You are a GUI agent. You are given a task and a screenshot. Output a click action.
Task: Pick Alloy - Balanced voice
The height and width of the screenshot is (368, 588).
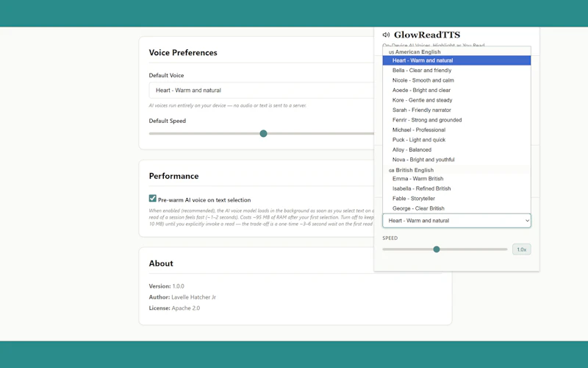[456, 150]
